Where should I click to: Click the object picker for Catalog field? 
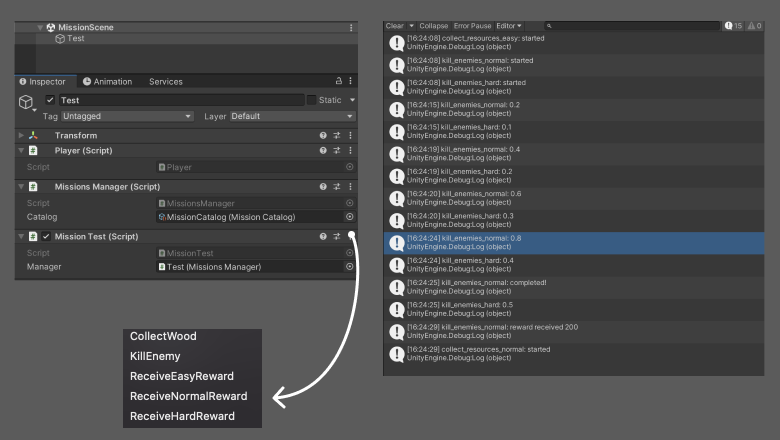tap(349, 216)
